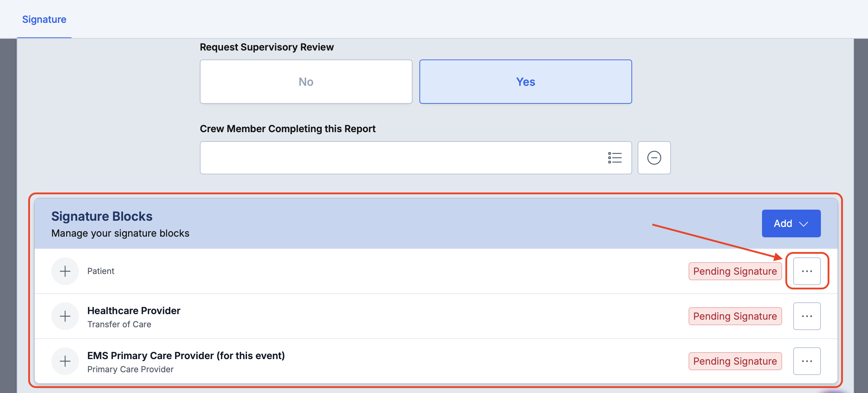Click the Signature Blocks header title
868x393 pixels.
click(x=102, y=216)
